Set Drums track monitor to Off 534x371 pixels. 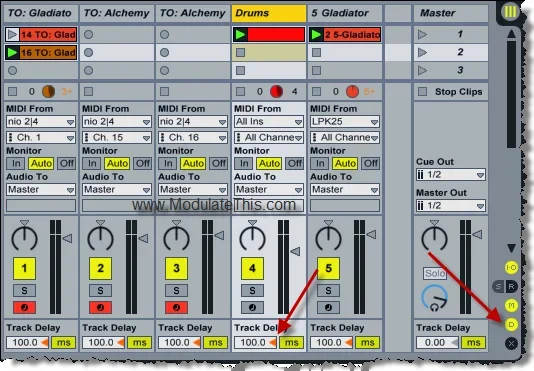click(295, 164)
